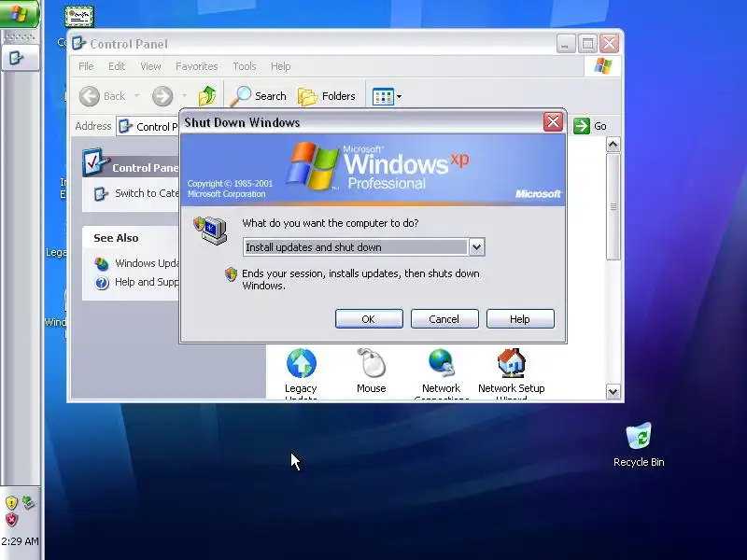
Task: Close the Control Panel window
Action: click(x=610, y=44)
